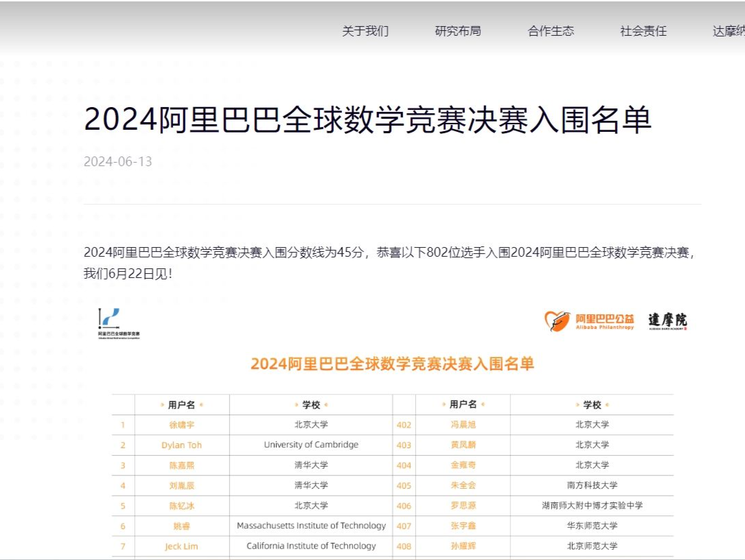This screenshot has width=745, height=560.
Task: Click 北京大学 in 金雍奇's row
Action: coord(592,465)
